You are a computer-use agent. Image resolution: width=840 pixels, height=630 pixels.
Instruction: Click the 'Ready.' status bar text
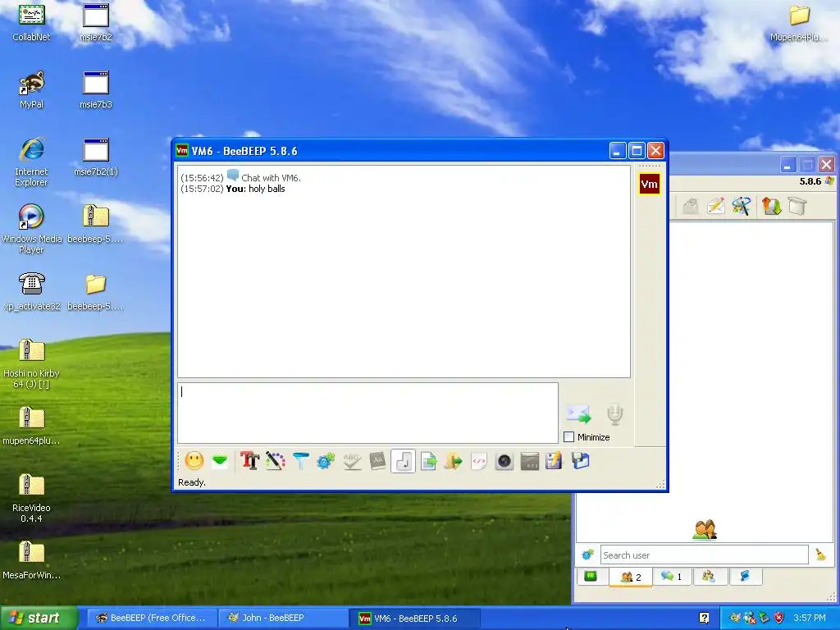(x=192, y=482)
